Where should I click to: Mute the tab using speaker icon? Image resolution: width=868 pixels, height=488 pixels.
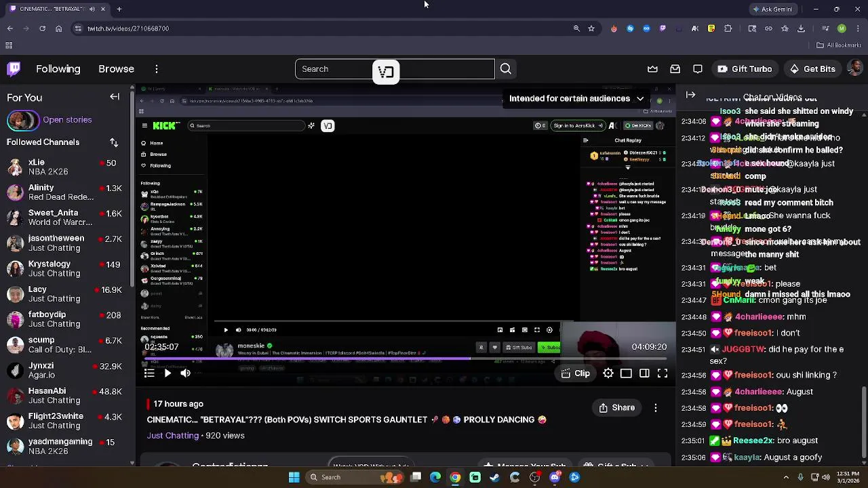coord(92,9)
